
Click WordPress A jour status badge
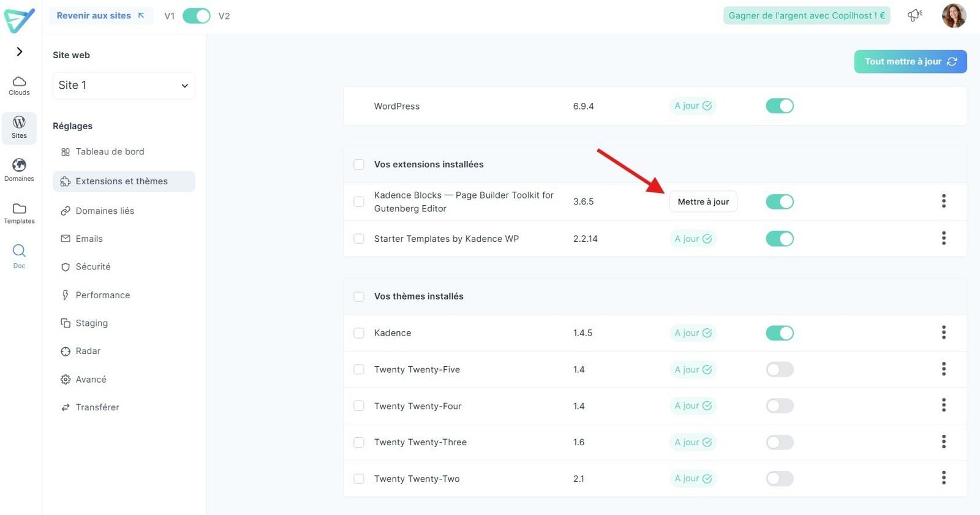693,106
